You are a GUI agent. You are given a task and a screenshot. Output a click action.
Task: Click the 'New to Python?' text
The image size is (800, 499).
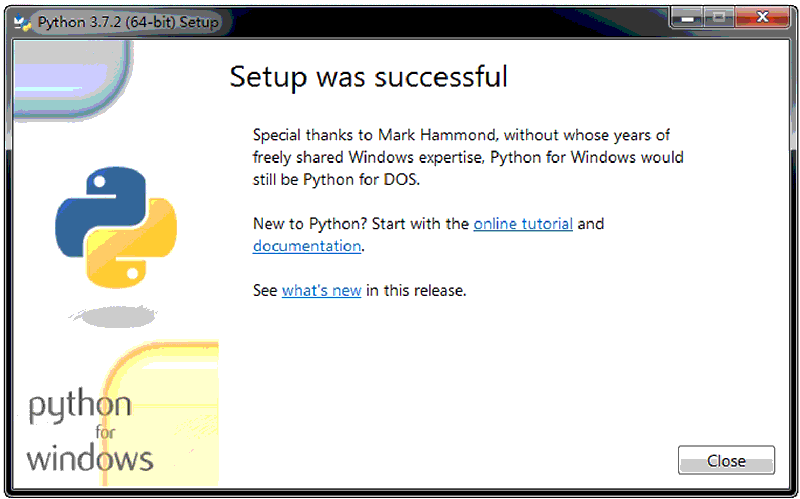[310, 224]
